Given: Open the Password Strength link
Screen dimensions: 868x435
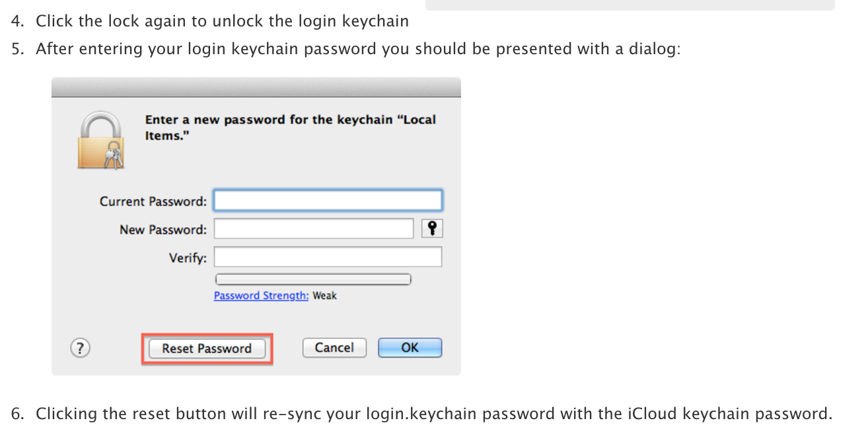Looking at the screenshot, I should click(x=260, y=296).
